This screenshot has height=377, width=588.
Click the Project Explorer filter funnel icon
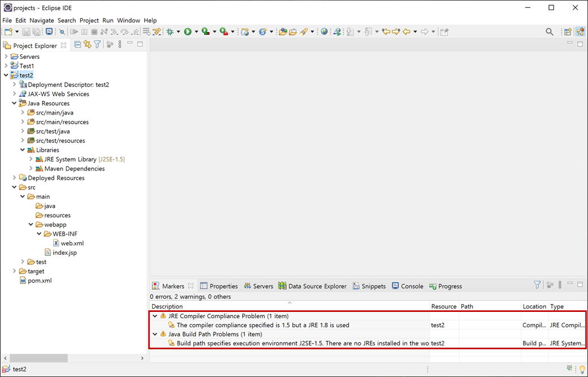tap(97, 45)
